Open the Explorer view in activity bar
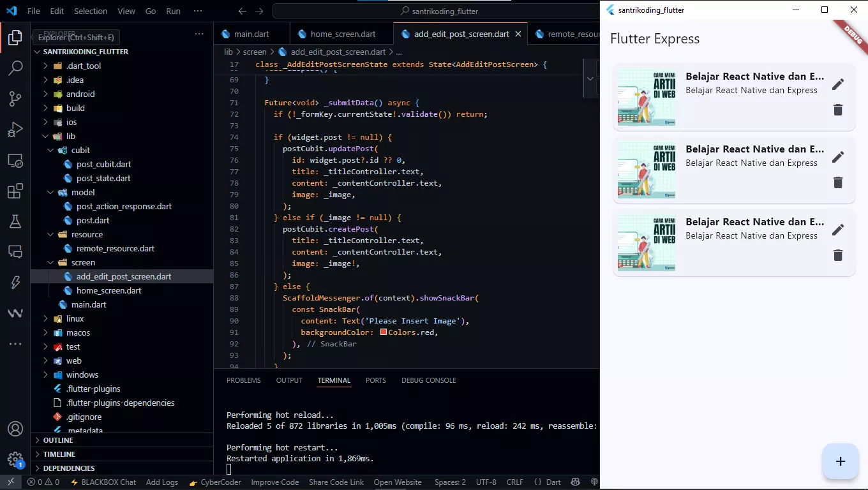 click(x=15, y=38)
